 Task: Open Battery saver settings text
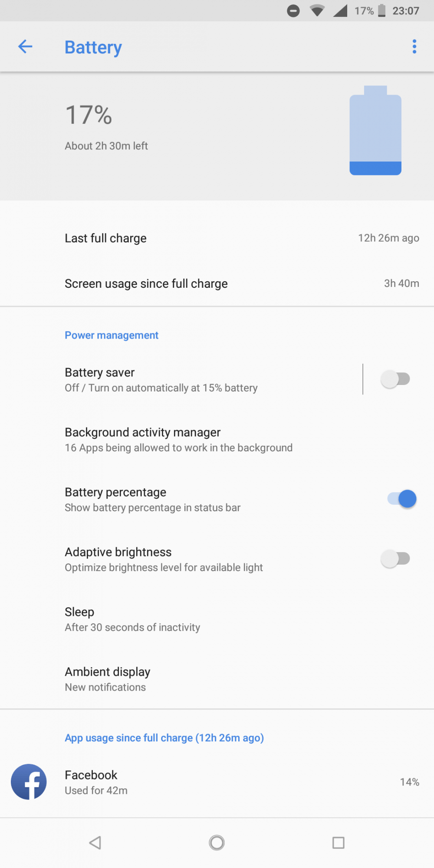pos(161,379)
